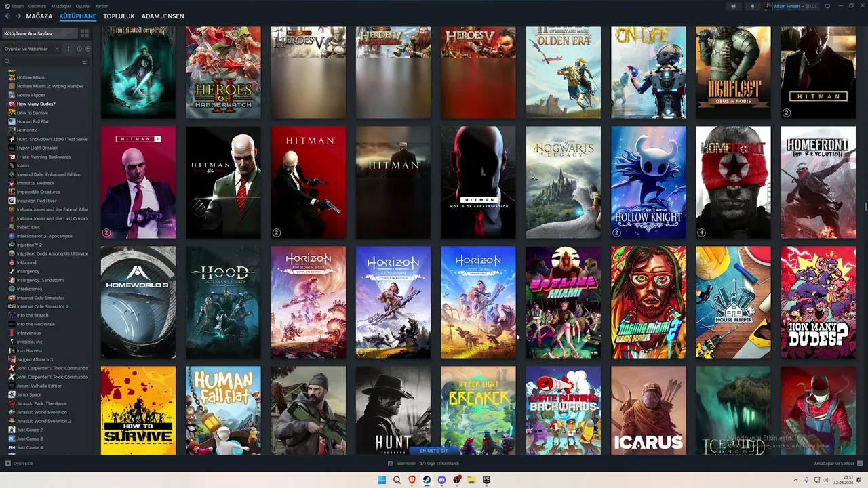
Task: Toggle sort order arrow in sidebar
Action: [x=68, y=49]
